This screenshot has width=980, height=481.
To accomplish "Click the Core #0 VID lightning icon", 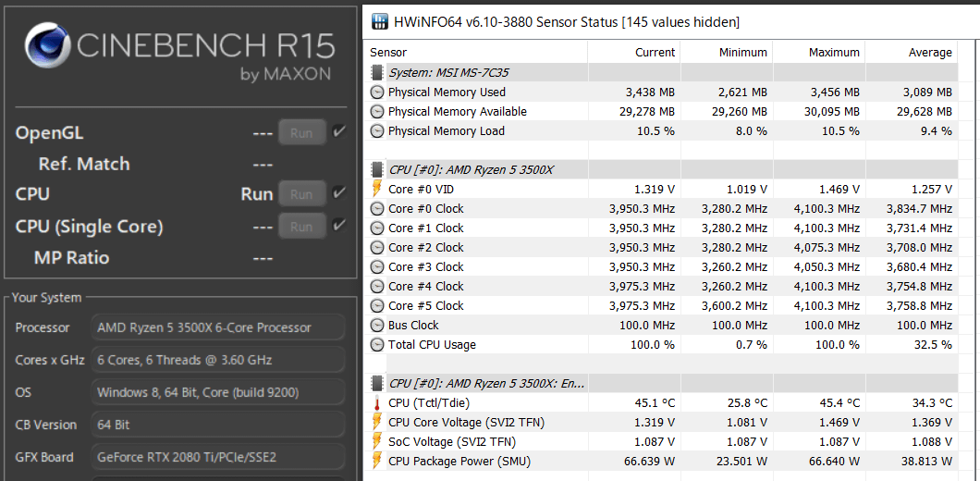I will click(377, 189).
